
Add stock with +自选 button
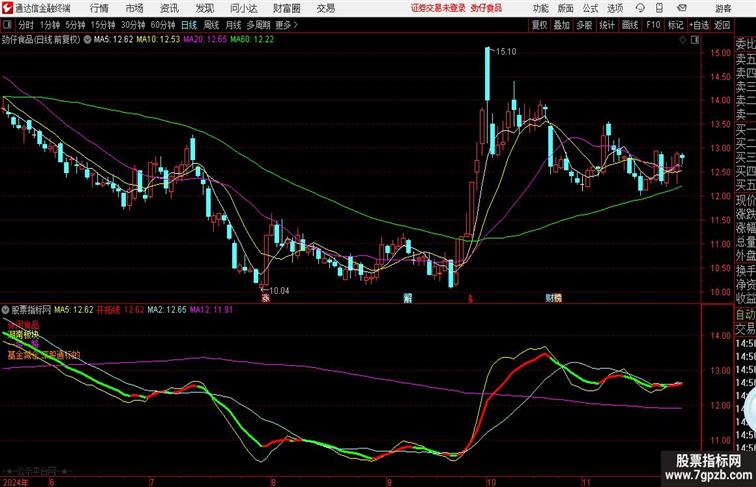pos(699,25)
